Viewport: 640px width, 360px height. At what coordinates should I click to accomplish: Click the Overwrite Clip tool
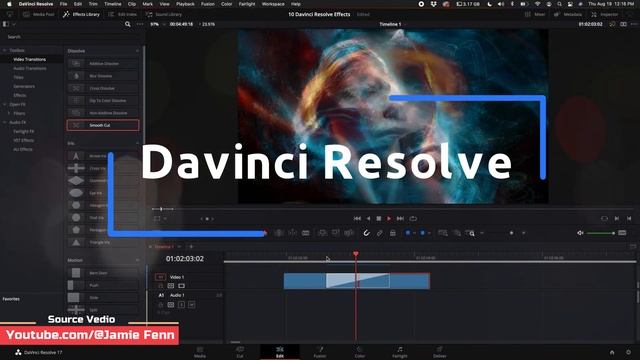336,233
